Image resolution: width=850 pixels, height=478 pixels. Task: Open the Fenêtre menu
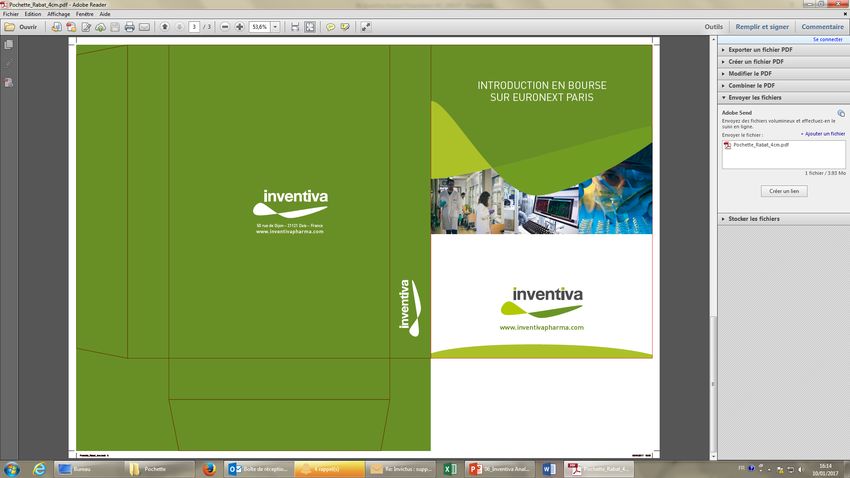pos(85,14)
